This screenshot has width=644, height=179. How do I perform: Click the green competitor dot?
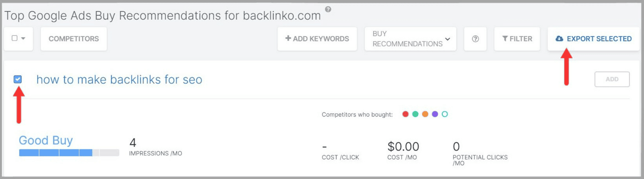pyautogui.click(x=415, y=114)
